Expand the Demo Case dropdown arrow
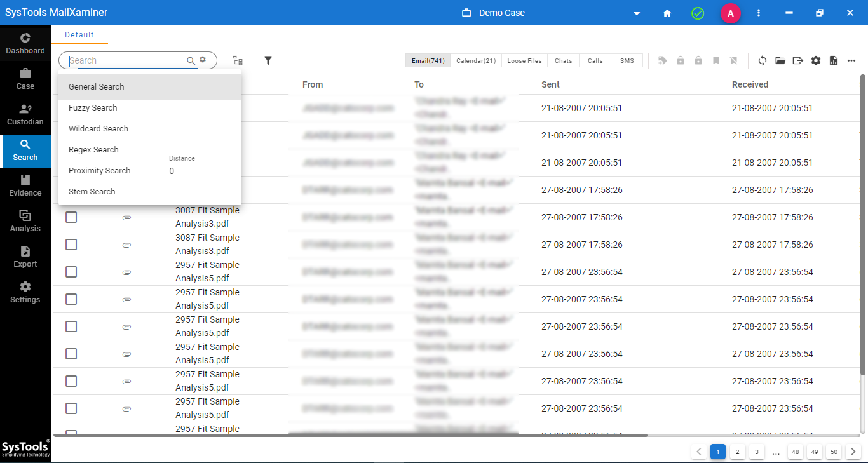The image size is (868, 463). coord(637,13)
